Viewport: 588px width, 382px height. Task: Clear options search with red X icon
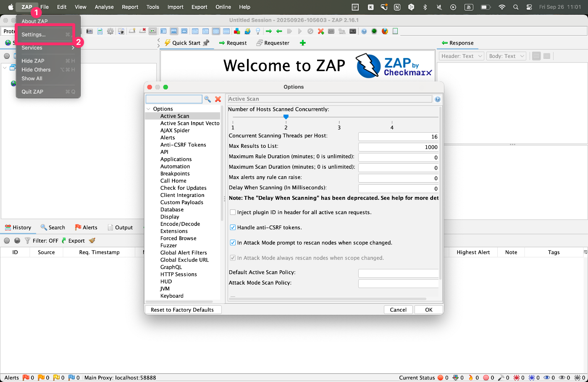click(218, 99)
